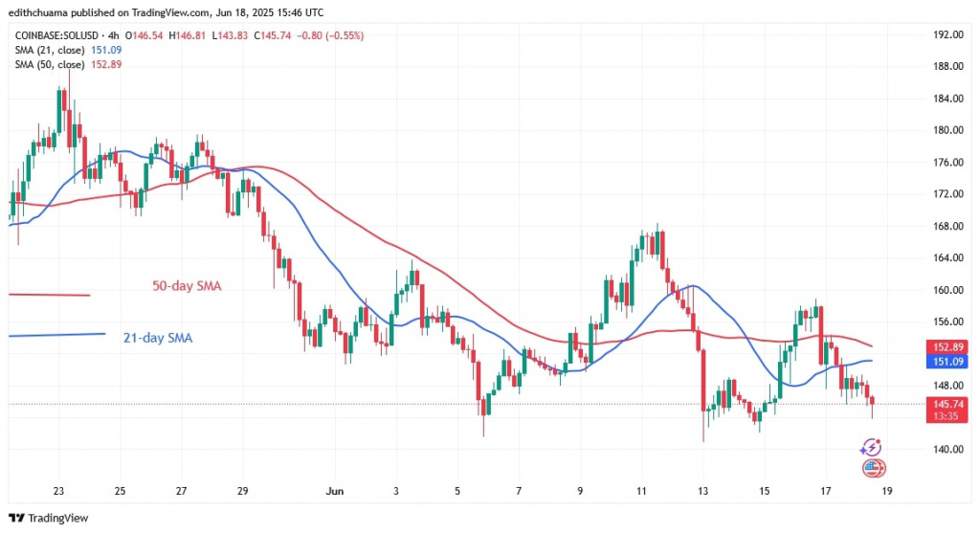980x533 pixels.
Task: Click the short red line above 50-day SMA
Action: click(48, 295)
